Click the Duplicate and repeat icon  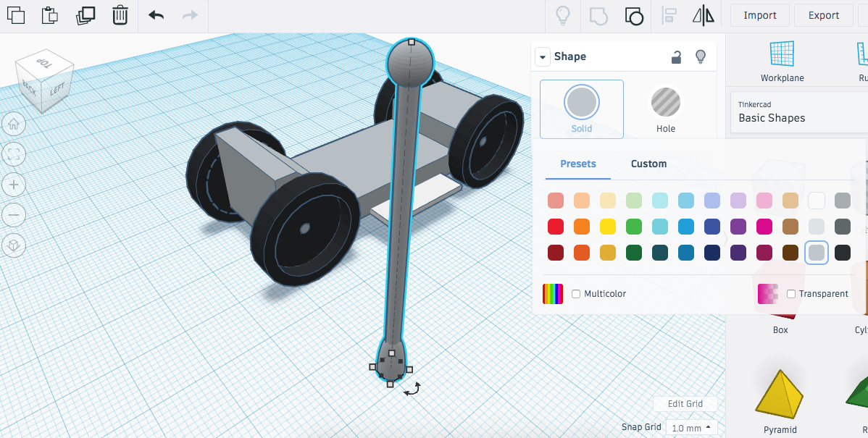click(x=85, y=15)
